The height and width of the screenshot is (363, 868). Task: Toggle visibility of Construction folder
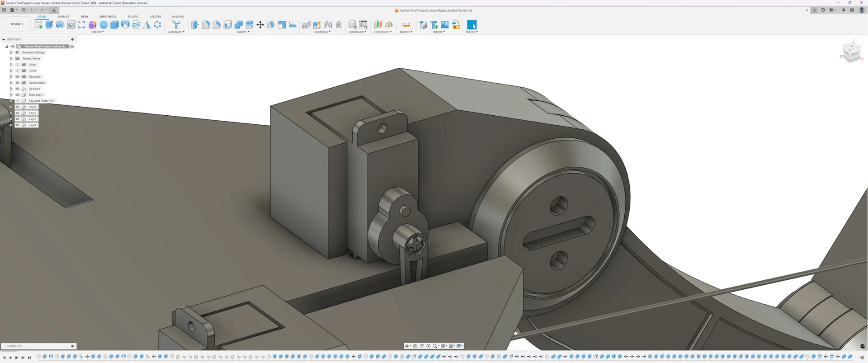click(x=18, y=83)
